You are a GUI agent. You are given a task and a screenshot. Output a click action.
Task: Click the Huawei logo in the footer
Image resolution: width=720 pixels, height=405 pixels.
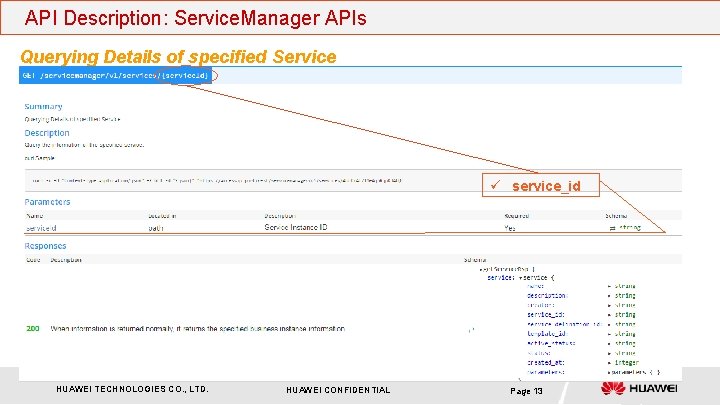tap(639, 388)
